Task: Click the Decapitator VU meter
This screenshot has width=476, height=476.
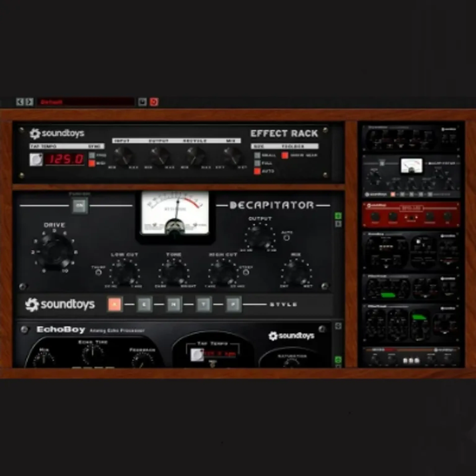Action: 175,213
